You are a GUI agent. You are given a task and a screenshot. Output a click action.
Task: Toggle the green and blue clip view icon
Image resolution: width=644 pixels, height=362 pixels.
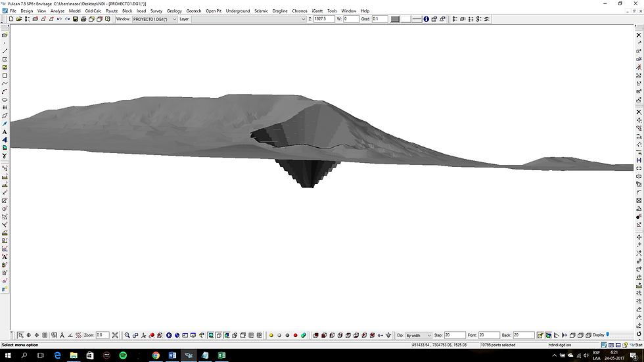click(x=548, y=335)
